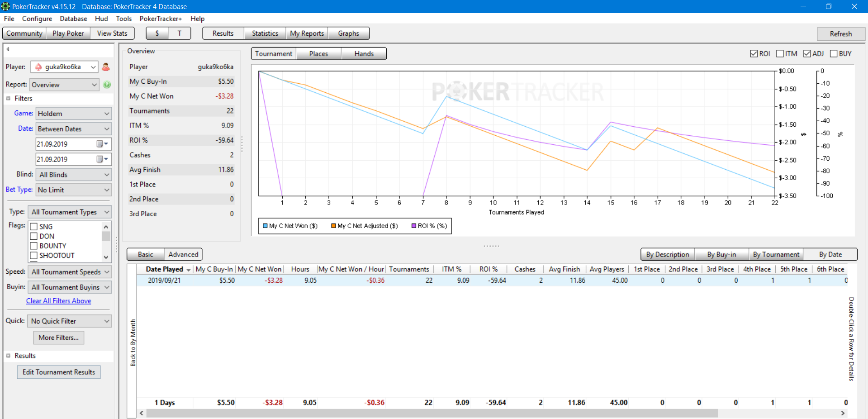This screenshot has width=868, height=419.
Task: Click the ROI % legend swatch
Action: tap(414, 226)
